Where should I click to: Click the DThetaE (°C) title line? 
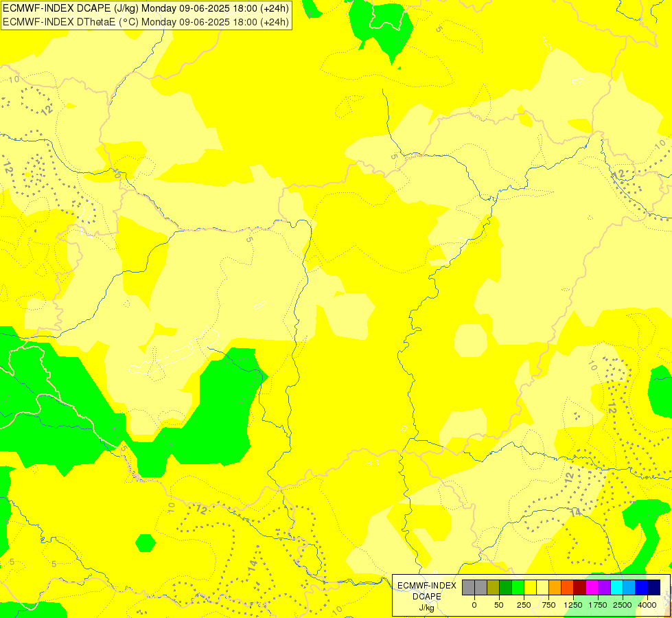click(146, 22)
